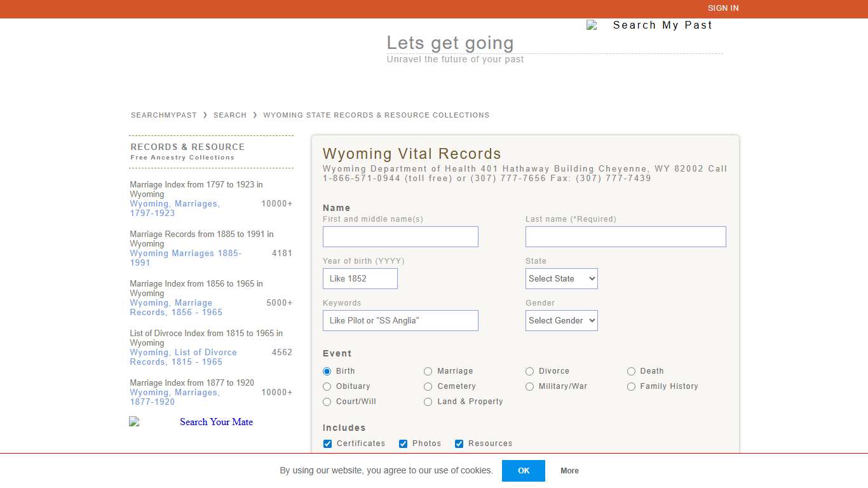Open the Select Gender dropdown
Image resolution: width=868 pixels, height=488 pixels.
tap(561, 320)
